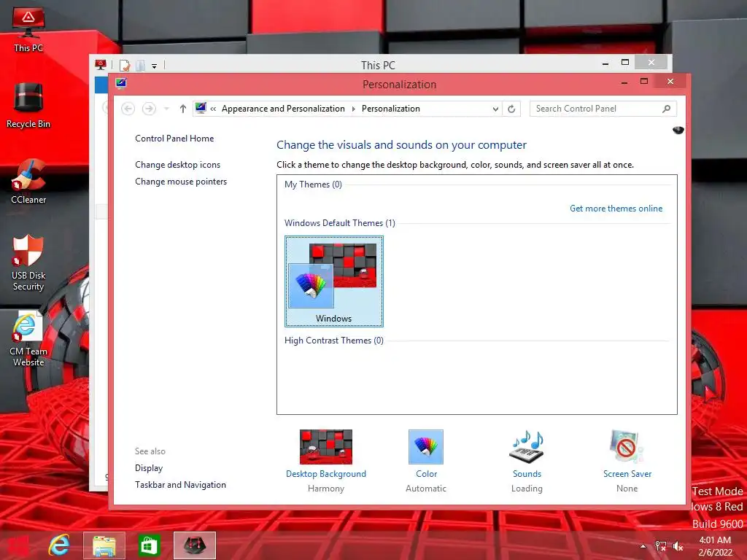Viewport: 747px width, 560px height.
Task: Open the recent locations dropdown arrow
Action: pos(166,109)
